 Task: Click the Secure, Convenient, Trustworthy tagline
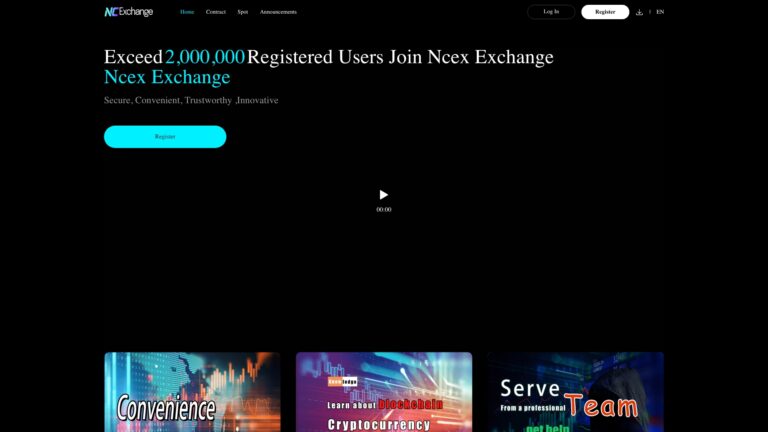coord(191,100)
